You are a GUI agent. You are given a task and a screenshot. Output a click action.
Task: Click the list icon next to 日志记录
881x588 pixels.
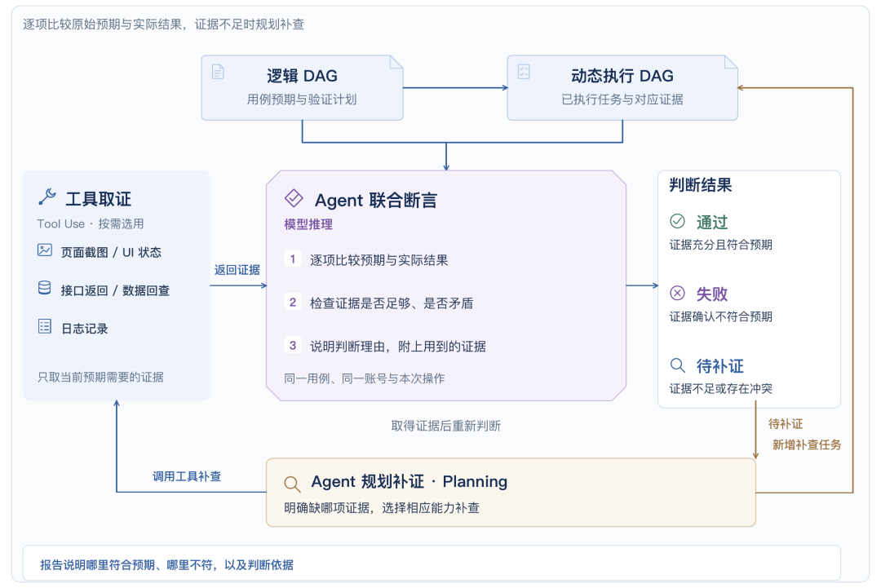45,326
